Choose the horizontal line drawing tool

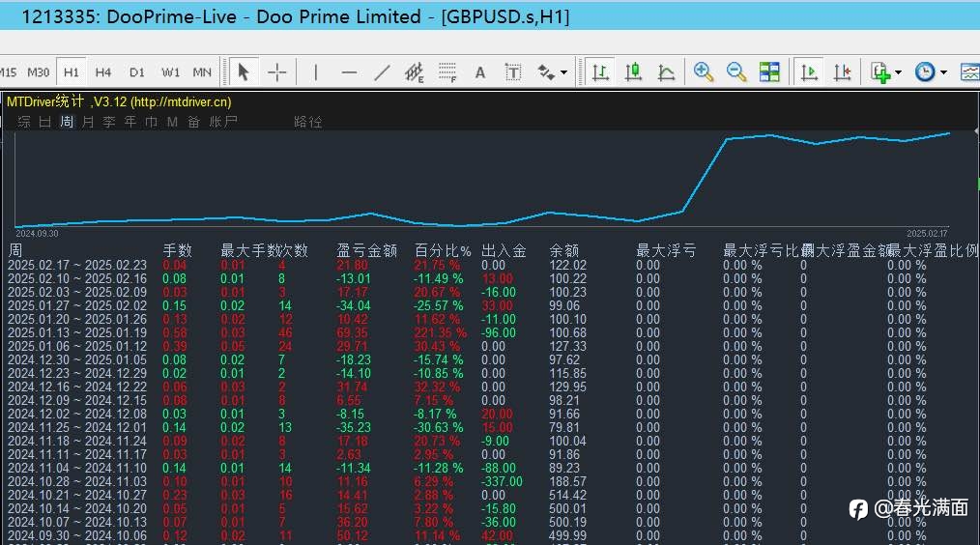pyautogui.click(x=349, y=72)
